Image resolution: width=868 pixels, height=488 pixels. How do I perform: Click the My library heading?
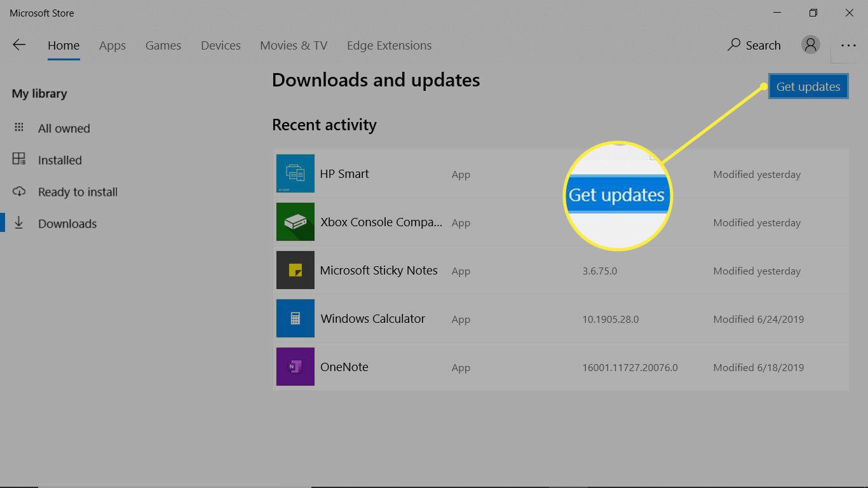[x=39, y=94]
